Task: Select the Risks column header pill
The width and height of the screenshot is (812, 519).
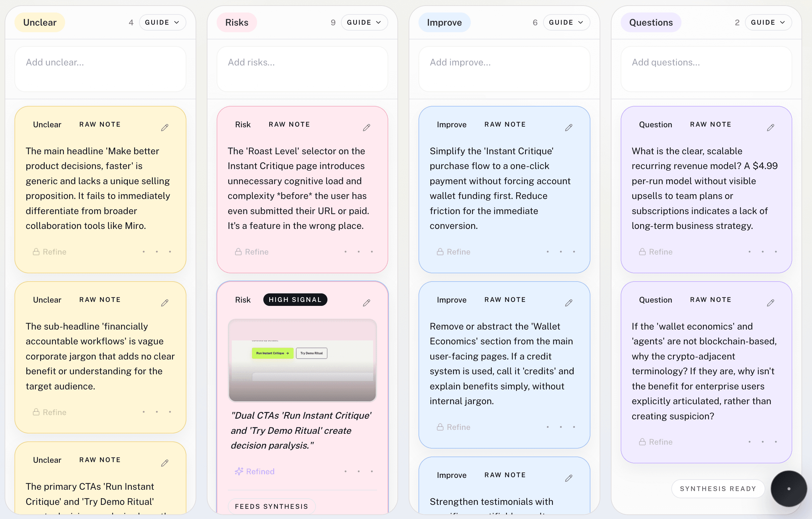Action: tap(237, 22)
